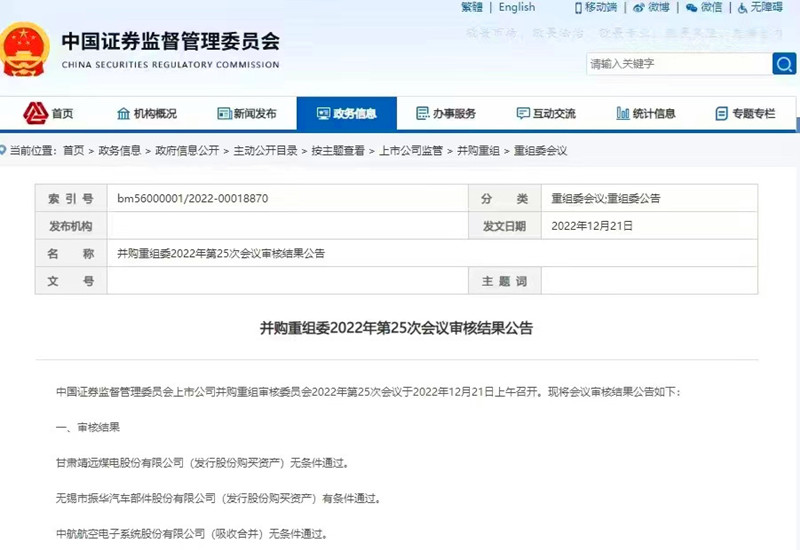Enable 无障碍 accessibility mode
800x550 pixels.
[x=760, y=7]
